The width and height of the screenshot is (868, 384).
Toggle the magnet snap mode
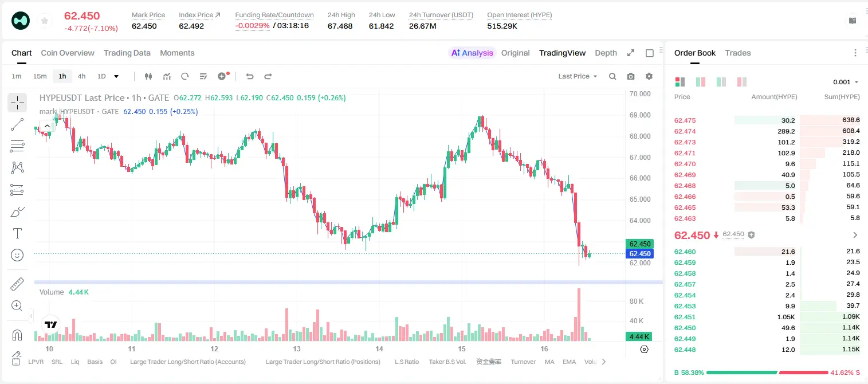click(17, 335)
